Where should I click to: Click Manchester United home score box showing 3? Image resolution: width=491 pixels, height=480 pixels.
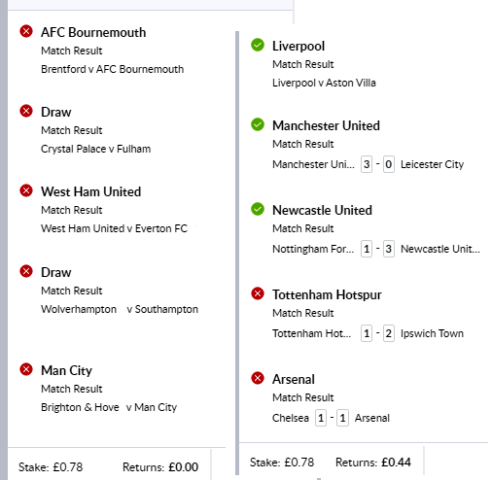point(366,164)
